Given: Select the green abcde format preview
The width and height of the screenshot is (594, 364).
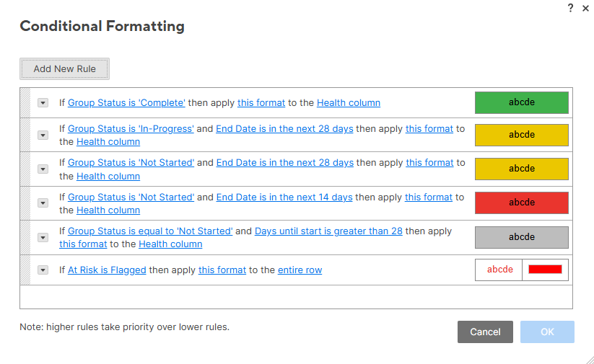Looking at the screenshot, I should pyautogui.click(x=522, y=102).
